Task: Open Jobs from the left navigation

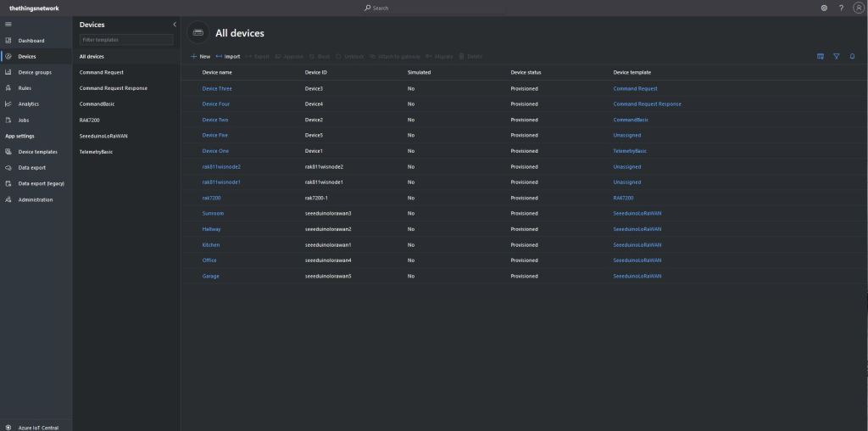Action: point(24,120)
